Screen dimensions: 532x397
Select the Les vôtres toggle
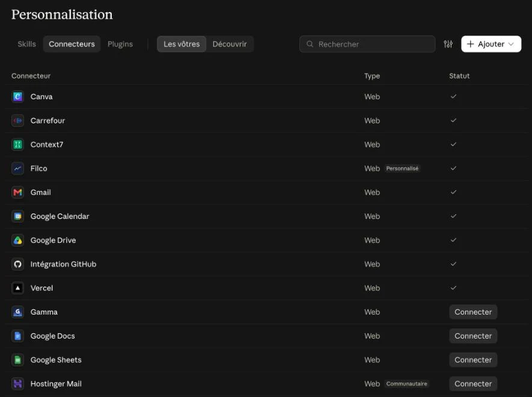click(x=182, y=44)
